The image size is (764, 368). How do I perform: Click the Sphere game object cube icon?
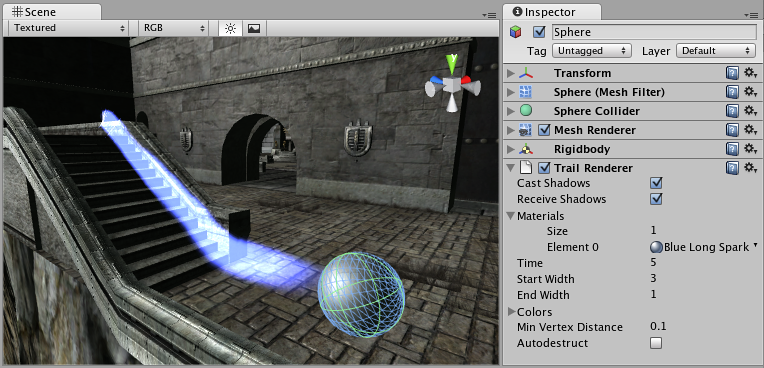516,32
